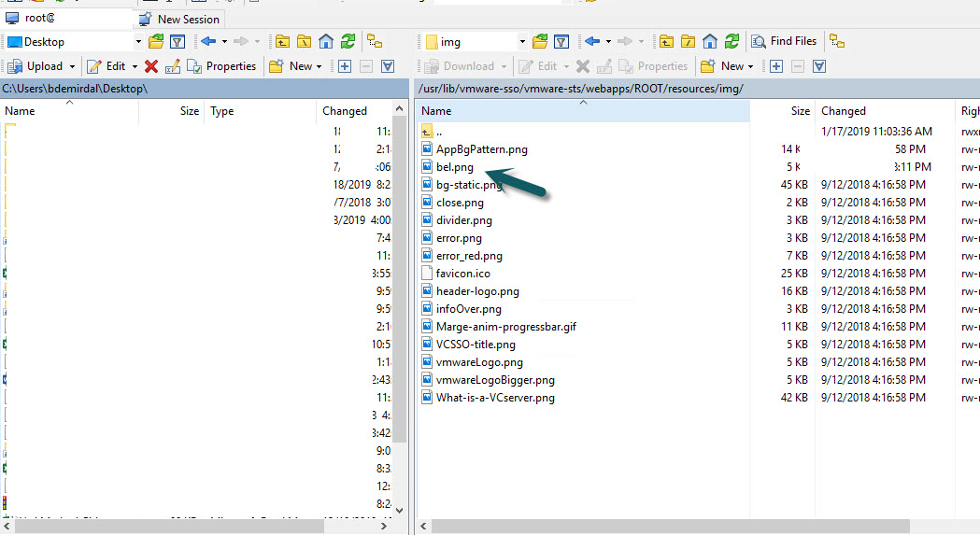Select the bel.png file in remote list
Viewport: 980px width, 535px height.
tap(455, 167)
